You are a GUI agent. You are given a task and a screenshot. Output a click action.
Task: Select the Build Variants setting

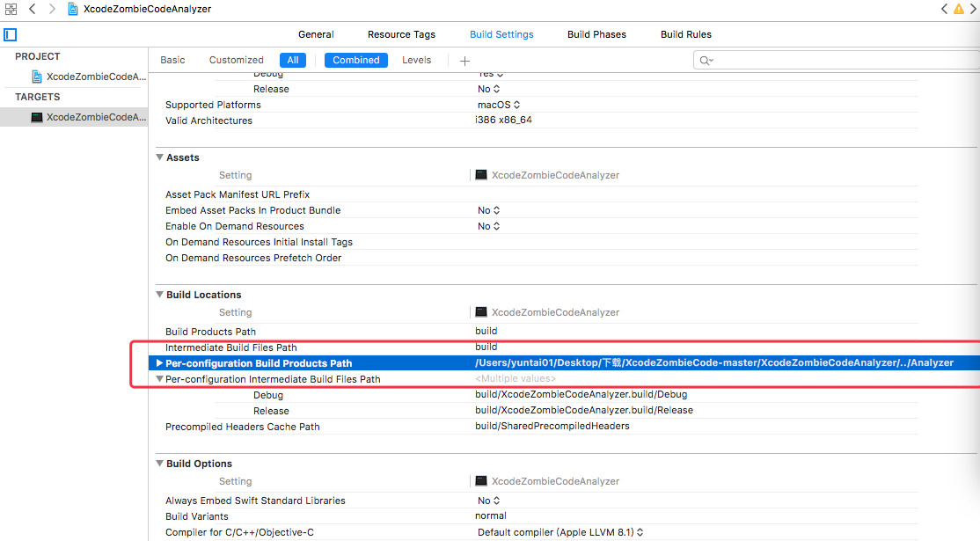(x=197, y=516)
